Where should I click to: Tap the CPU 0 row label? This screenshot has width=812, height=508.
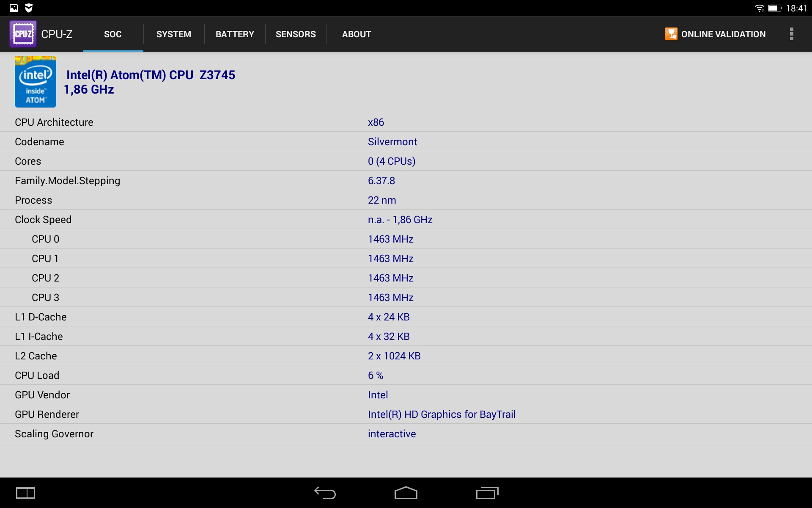(46, 239)
